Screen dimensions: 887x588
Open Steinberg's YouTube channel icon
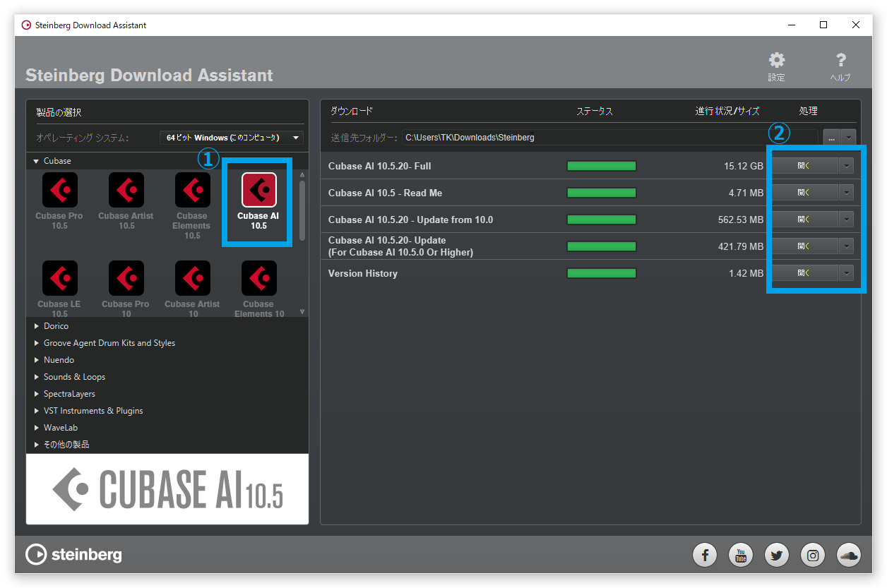pos(741,555)
